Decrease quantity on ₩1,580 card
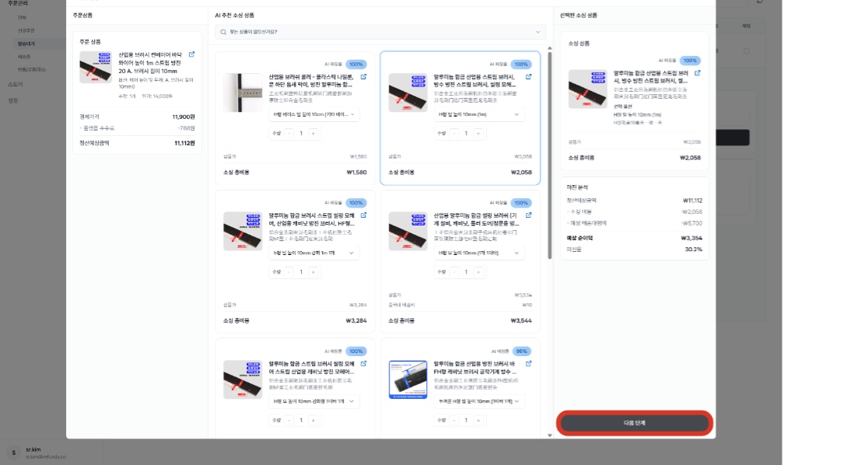 (x=289, y=134)
